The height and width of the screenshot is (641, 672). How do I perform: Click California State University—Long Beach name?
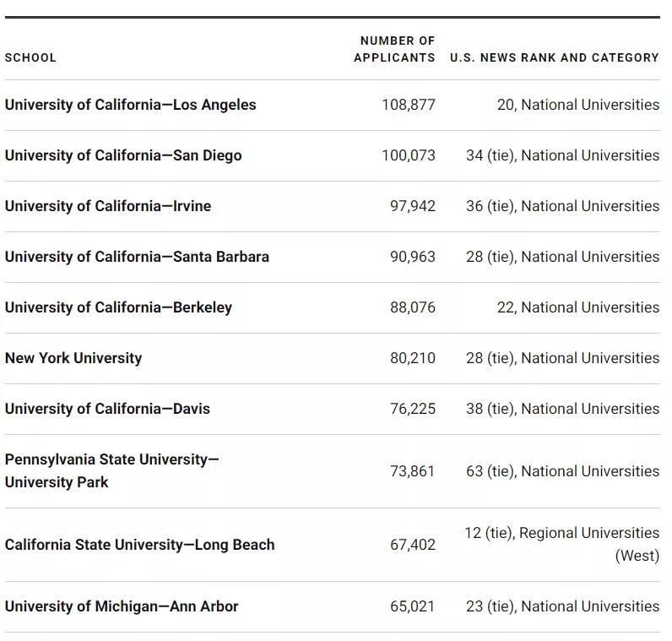pyautogui.click(x=139, y=545)
